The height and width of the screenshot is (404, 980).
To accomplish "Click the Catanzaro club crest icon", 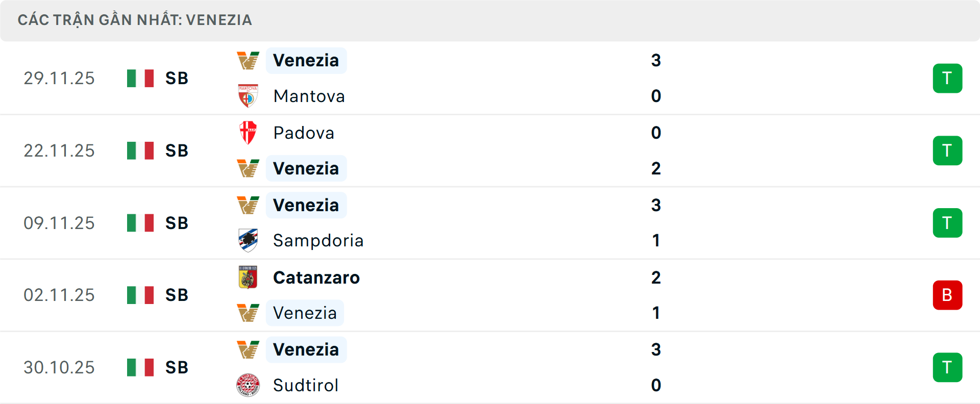I will coord(248,277).
